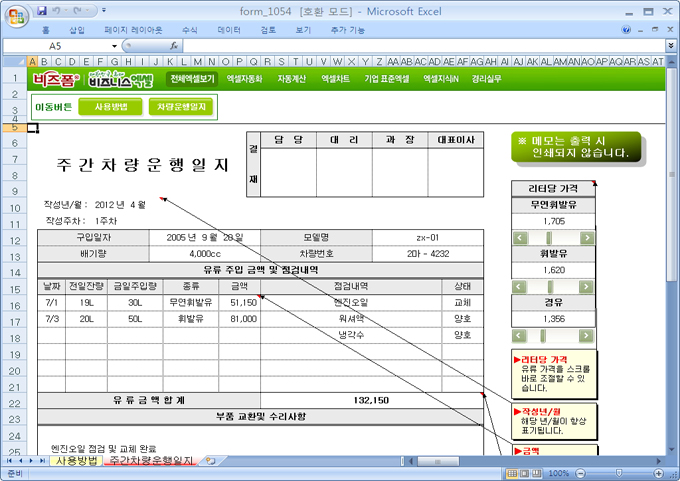Click the 휘발유 price scrollbar thumb
This screenshot has width=680, height=481.
coord(550,287)
